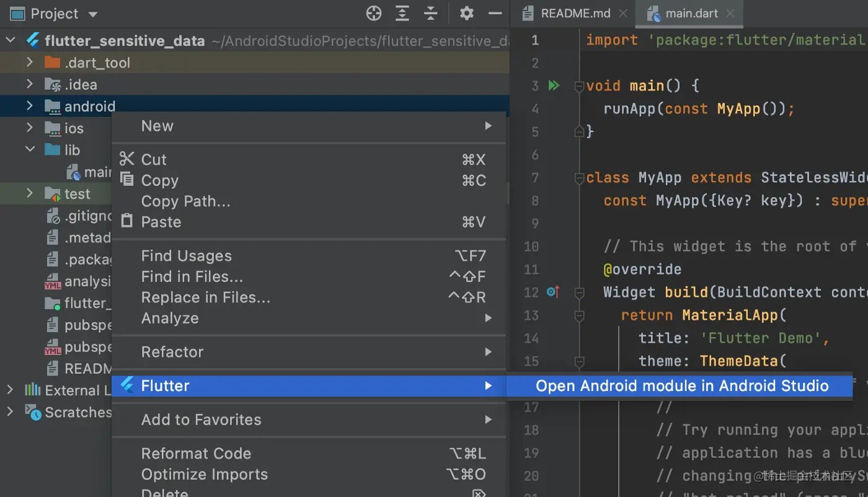Viewport: 868px width, 497px height.
Task: Click the Scratches icon
Action: 33,412
